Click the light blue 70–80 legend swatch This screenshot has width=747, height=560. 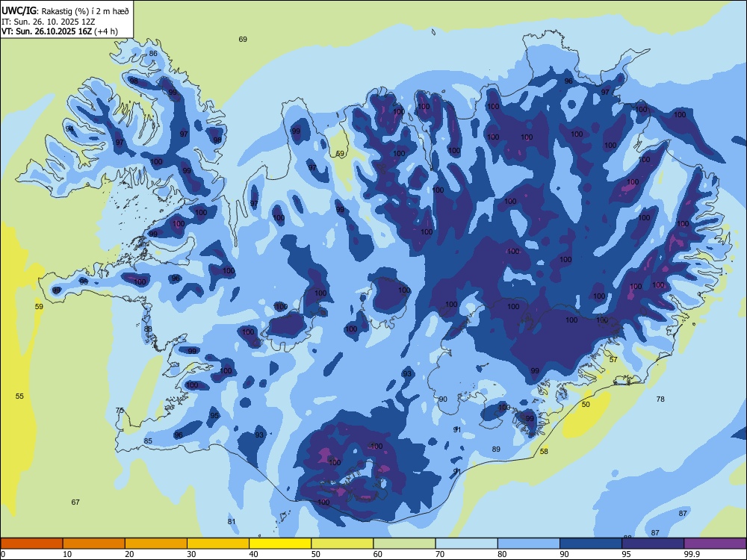(466, 544)
